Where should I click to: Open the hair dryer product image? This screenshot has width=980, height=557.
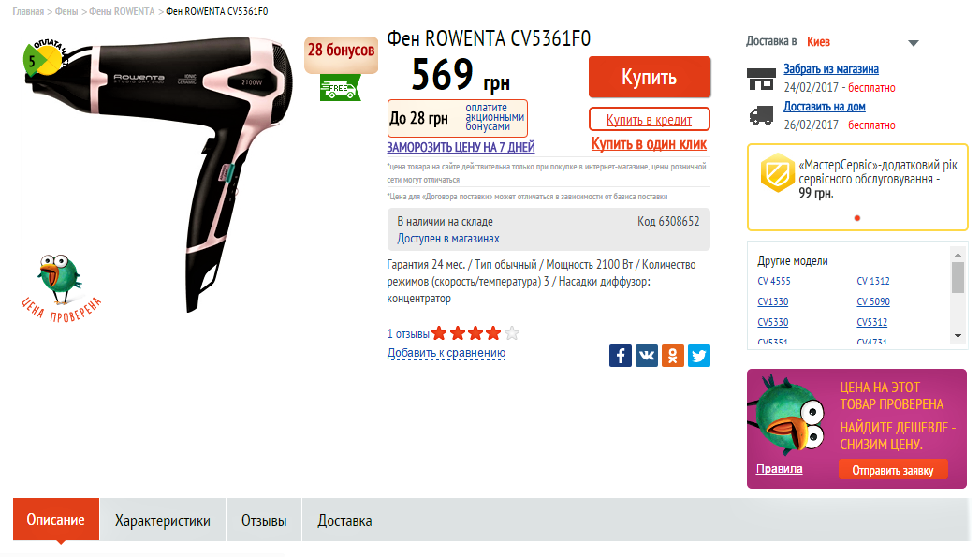[x=159, y=172]
